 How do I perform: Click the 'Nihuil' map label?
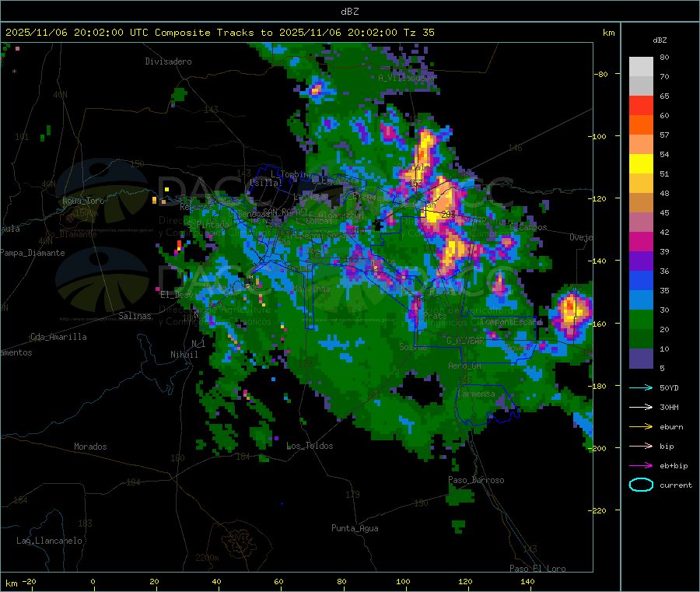[x=184, y=355]
